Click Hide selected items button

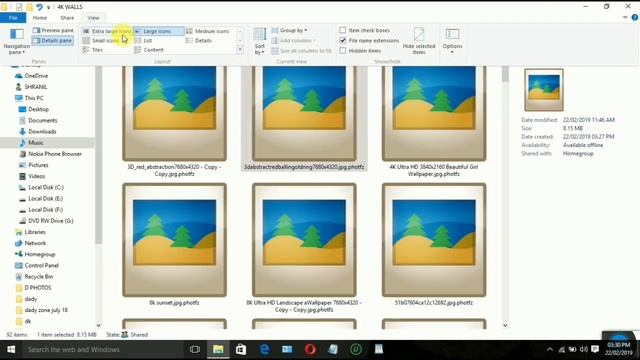(419, 41)
